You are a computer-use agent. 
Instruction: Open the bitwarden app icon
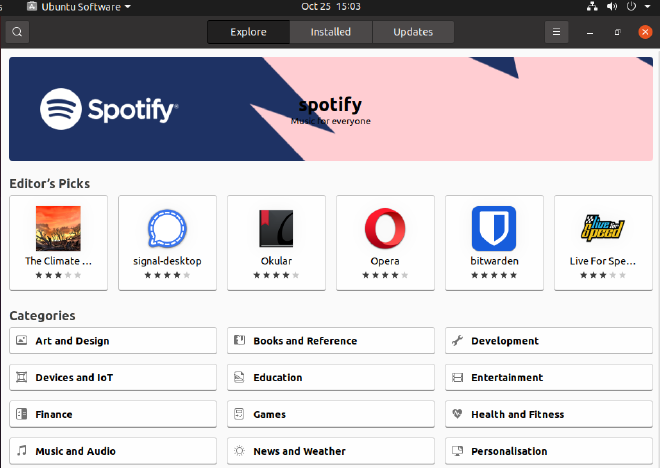(494, 229)
